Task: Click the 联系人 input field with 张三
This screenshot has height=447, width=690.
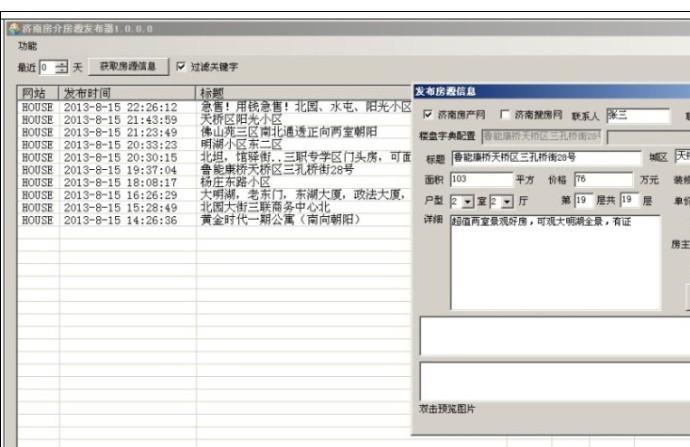Action: 638,115
